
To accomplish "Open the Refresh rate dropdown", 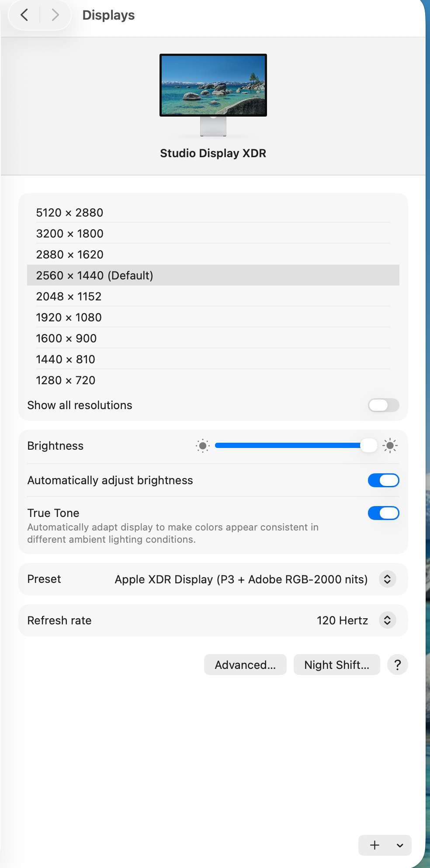I will click(387, 620).
